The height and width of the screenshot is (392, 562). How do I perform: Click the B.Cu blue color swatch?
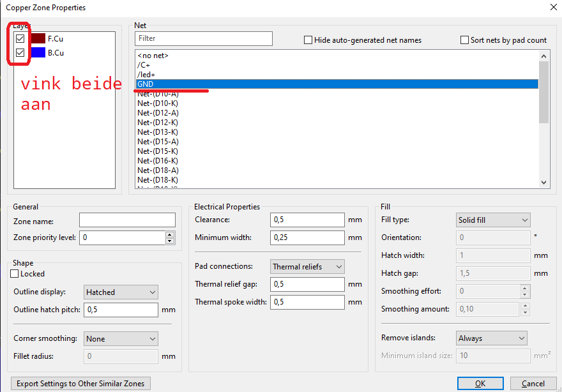(38, 53)
